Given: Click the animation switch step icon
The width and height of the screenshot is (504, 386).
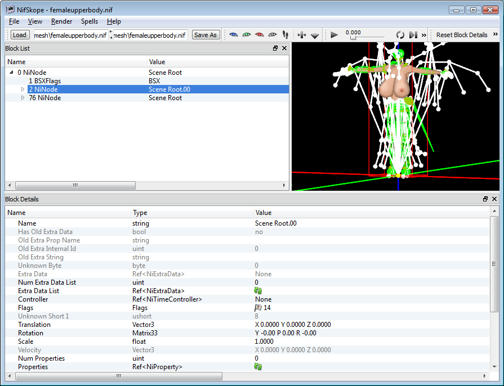Looking at the screenshot, I should [413, 35].
